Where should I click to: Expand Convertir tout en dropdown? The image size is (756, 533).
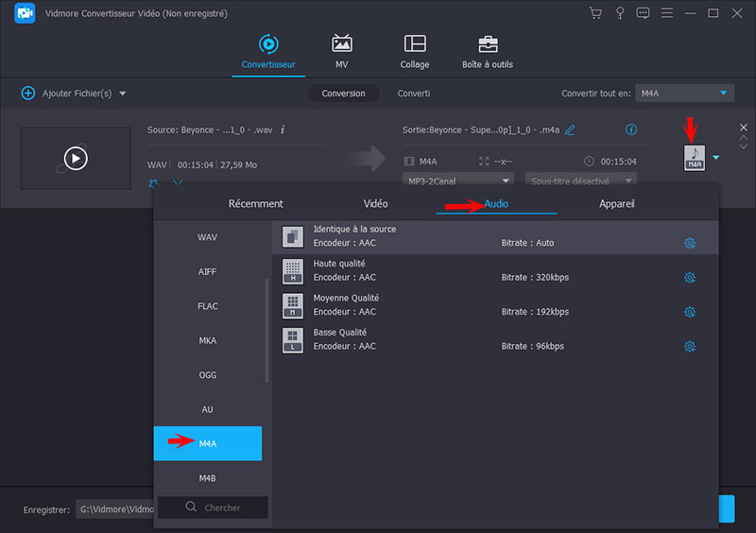pyautogui.click(x=684, y=94)
